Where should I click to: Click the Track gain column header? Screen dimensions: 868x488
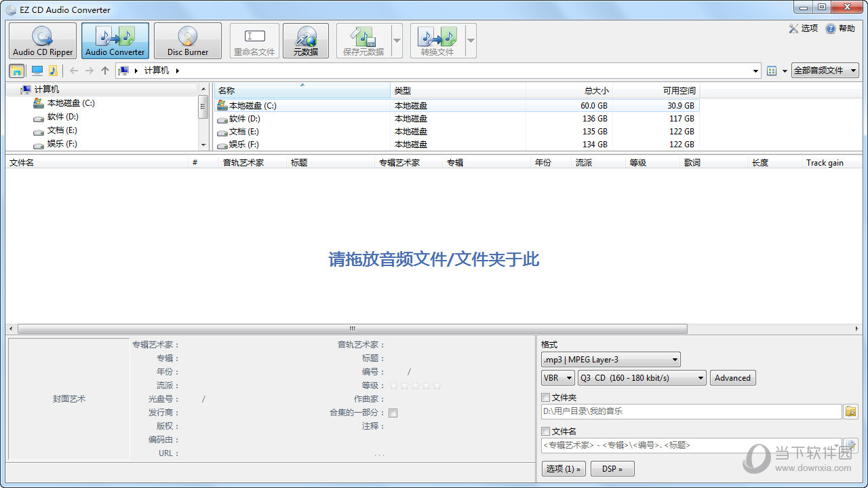(x=831, y=163)
